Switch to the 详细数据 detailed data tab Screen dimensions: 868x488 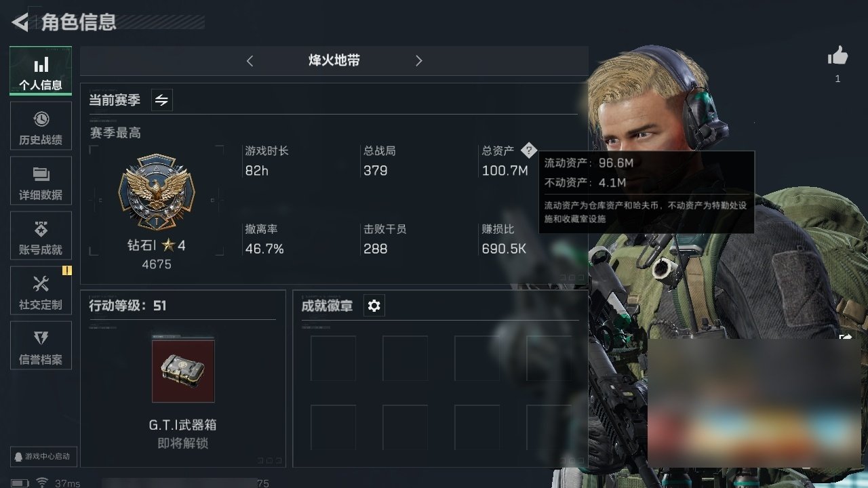point(41,181)
